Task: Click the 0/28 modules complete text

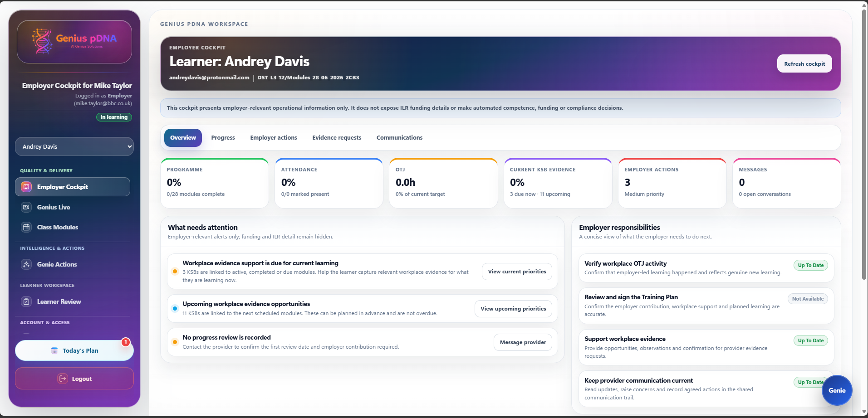Action: click(x=196, y=194)
